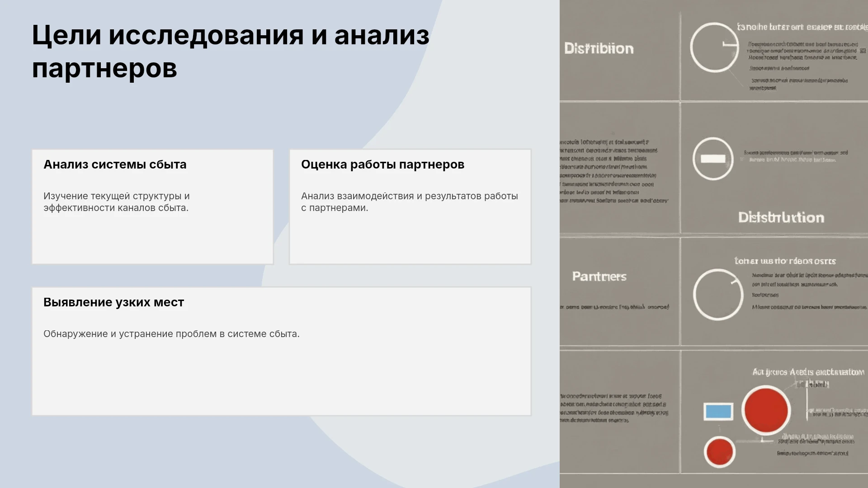Click the "Distribution" label mid-image
Viewport: 868px width, 488px height.
(x=781, y=217)
